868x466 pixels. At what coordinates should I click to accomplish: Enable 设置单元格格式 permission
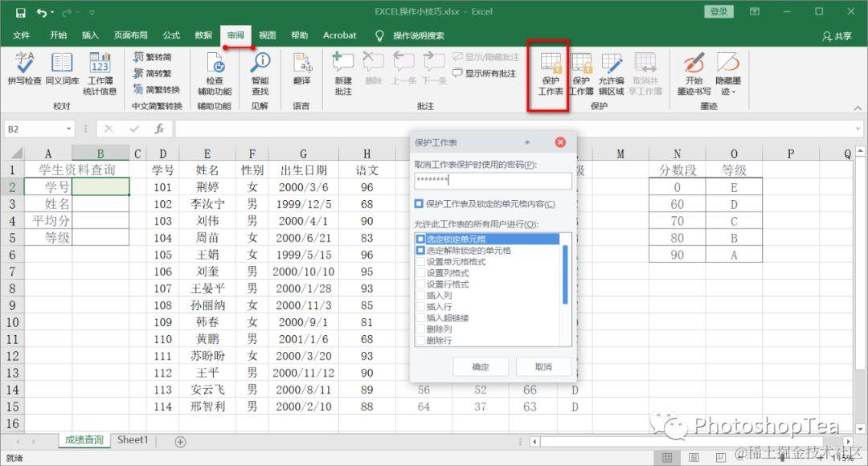[x=420, y=262]
